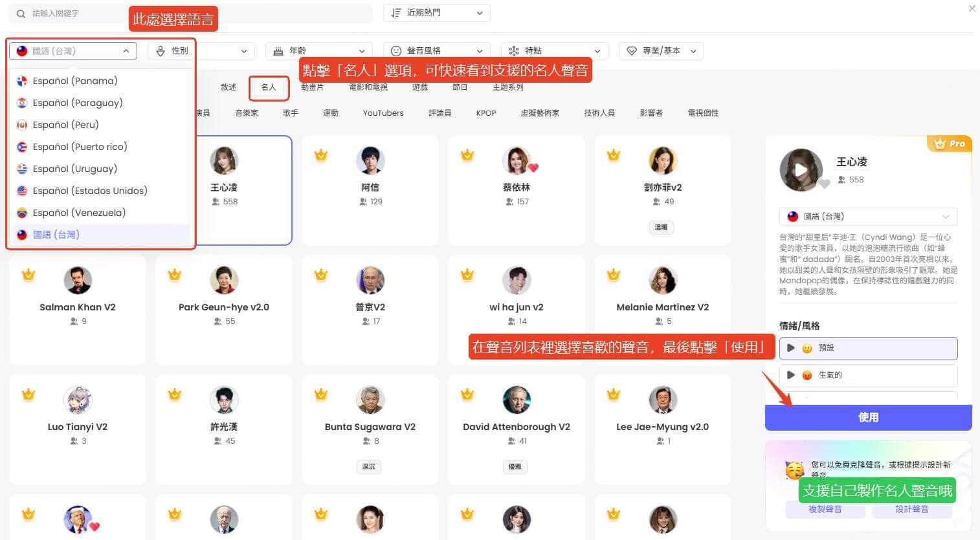This screenshot has height=540, width=980.
Task: Select Español (Paraguay) language option
Action: click(102, 103)
